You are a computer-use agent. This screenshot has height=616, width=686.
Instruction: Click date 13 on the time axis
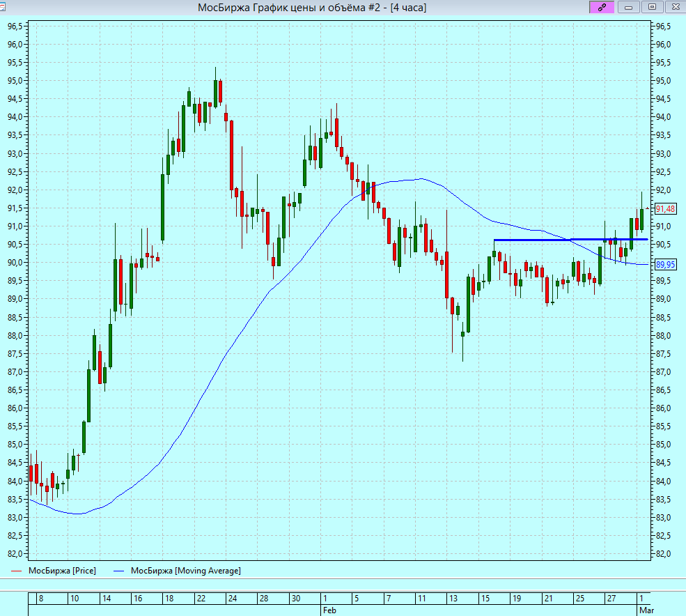click(x=453, y=599)
